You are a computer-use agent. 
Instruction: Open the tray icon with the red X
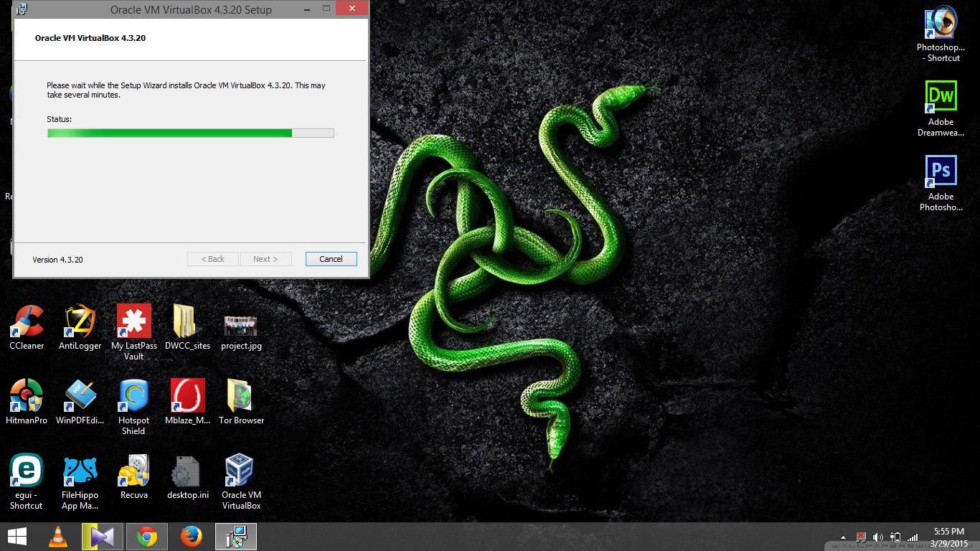[862, 537]
